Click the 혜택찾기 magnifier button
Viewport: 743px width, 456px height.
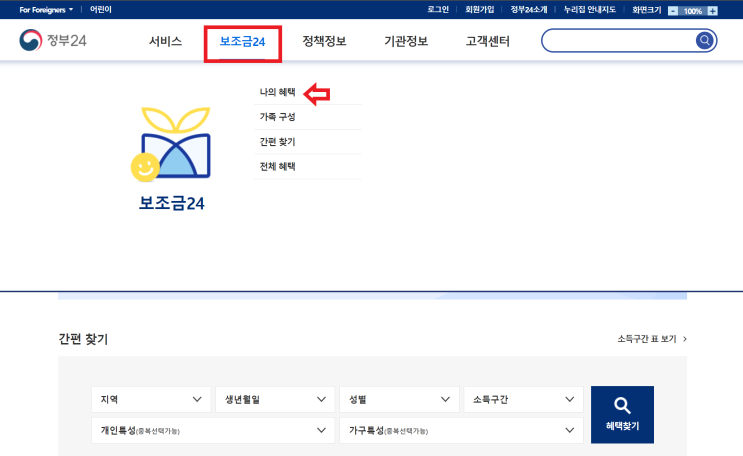coord(622,415)
